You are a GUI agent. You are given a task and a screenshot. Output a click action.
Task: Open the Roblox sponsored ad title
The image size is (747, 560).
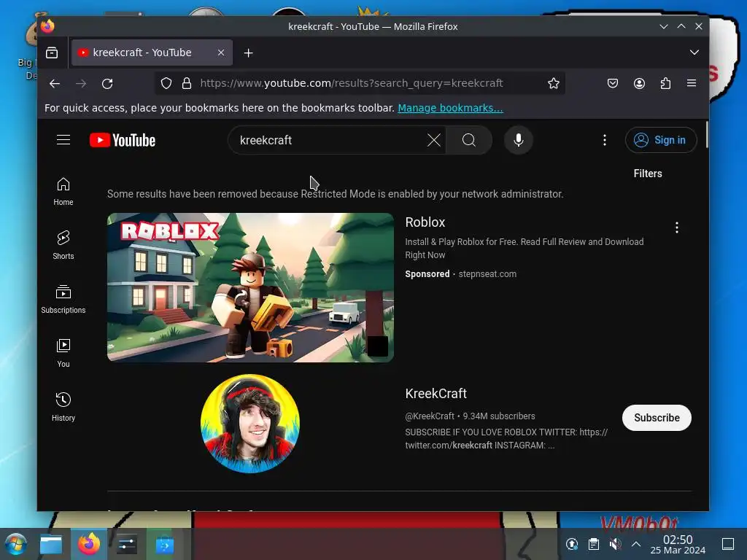pos(425,222)
